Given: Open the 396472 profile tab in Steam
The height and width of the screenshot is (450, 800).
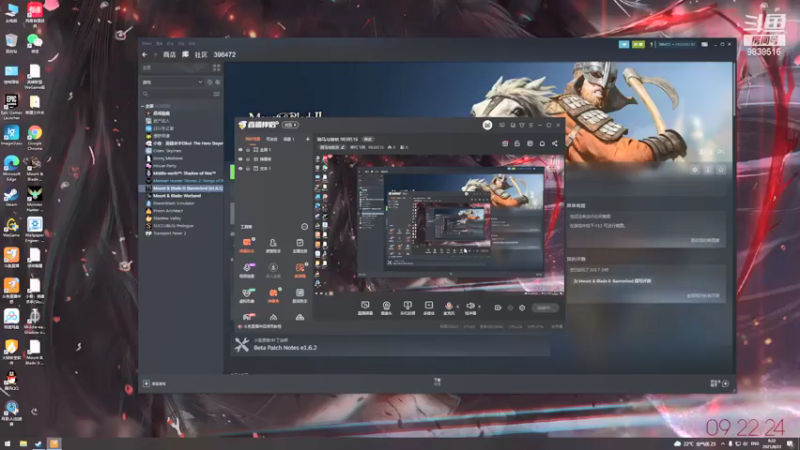Looking at the screenshot, I should [x=224, y=55].
